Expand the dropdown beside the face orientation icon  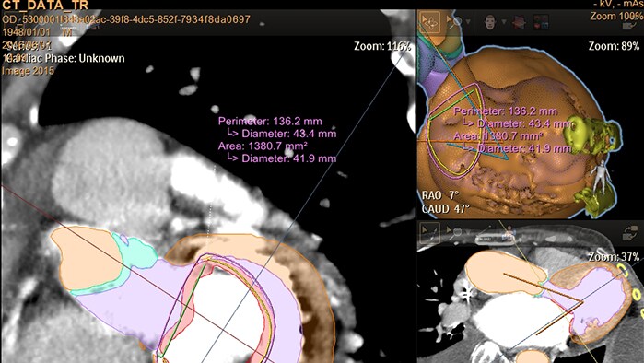click(504, 22)
